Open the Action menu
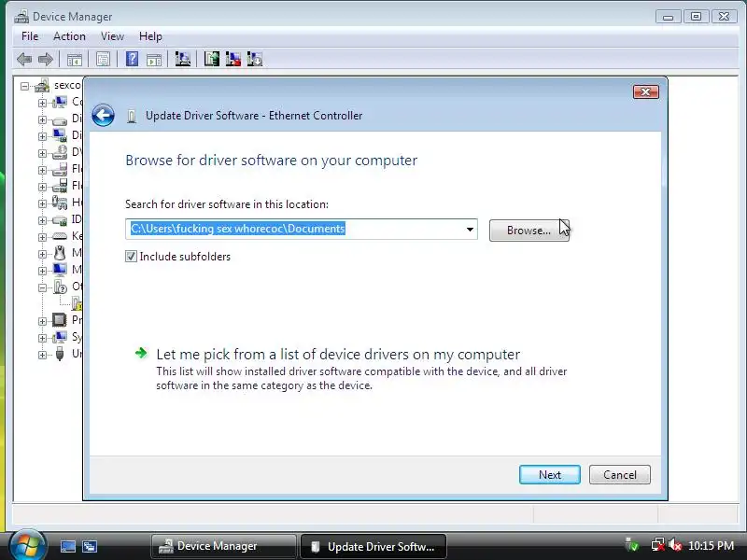 click(x=69, y=36)
